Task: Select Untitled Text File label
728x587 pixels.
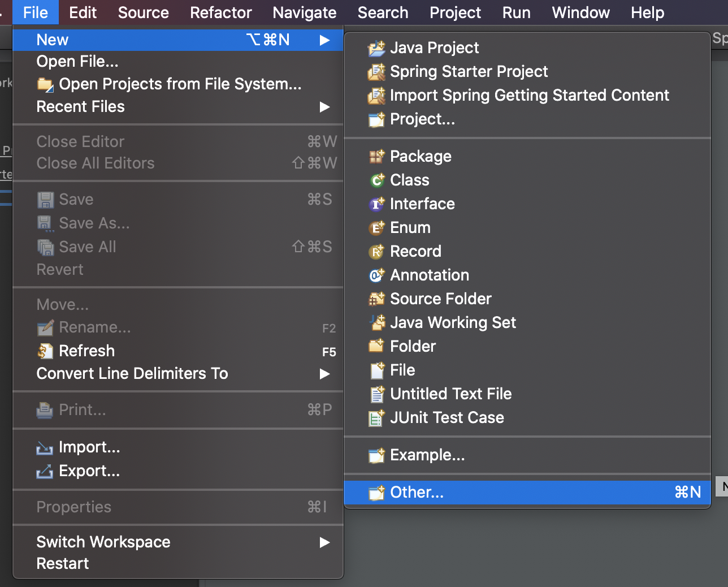Action: tap(451, 394)
